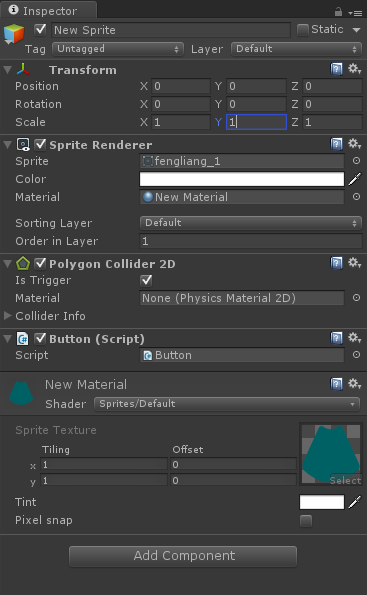Open Transform component help book icon
Image resolution: width=367 pixels, height=595 pixels.
point(336,69)
